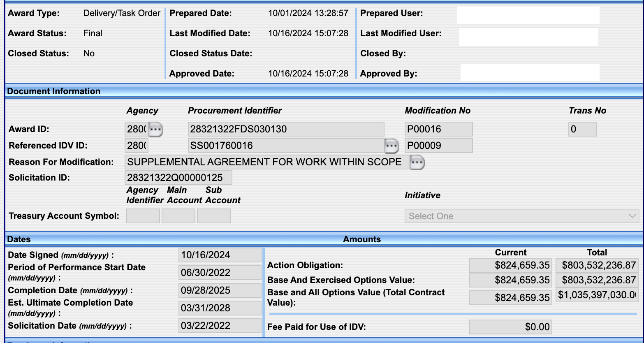Click the Fee Paid for Use of IDV field
The width and height of the screenshot is (644, 343).
tap(510, 327)
